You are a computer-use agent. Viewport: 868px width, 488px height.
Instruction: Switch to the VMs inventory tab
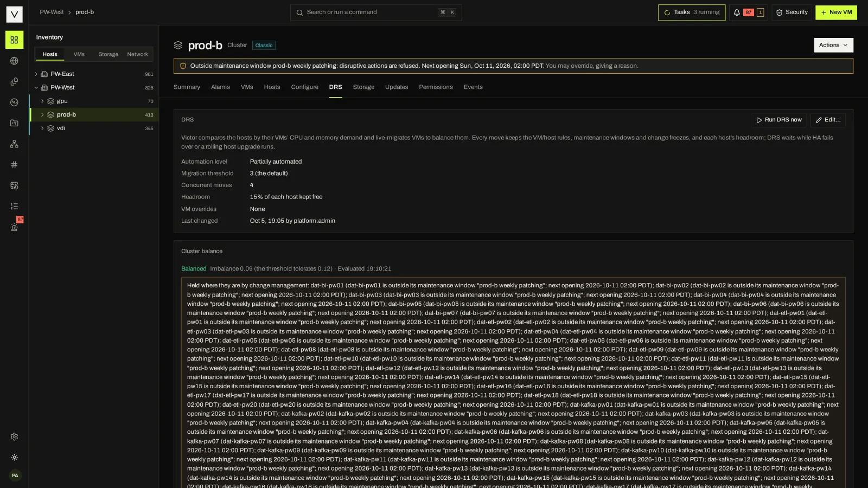point(79,54)
